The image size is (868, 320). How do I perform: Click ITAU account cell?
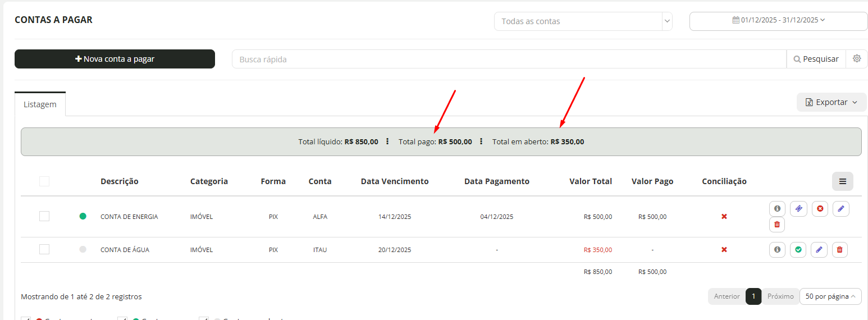(320, 250)
